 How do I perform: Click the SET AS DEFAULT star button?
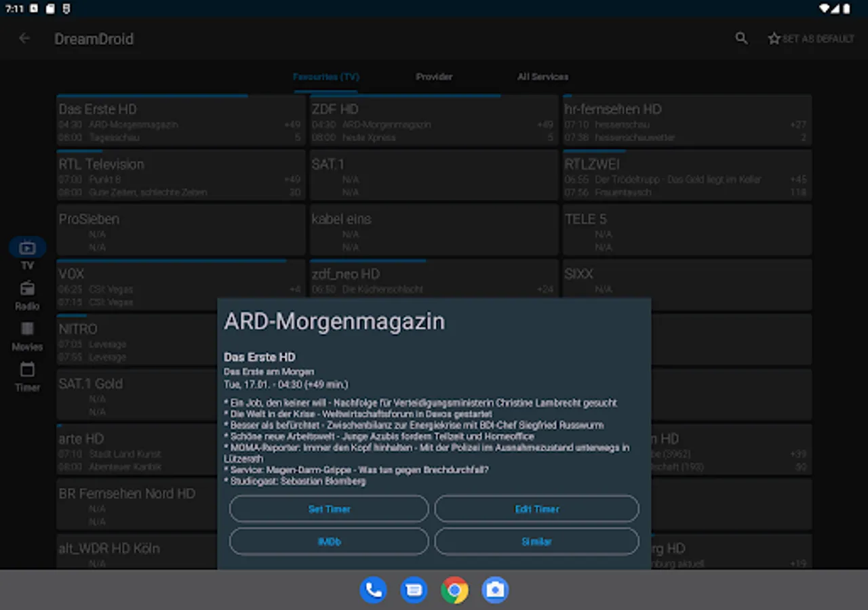tap(811, 39)
